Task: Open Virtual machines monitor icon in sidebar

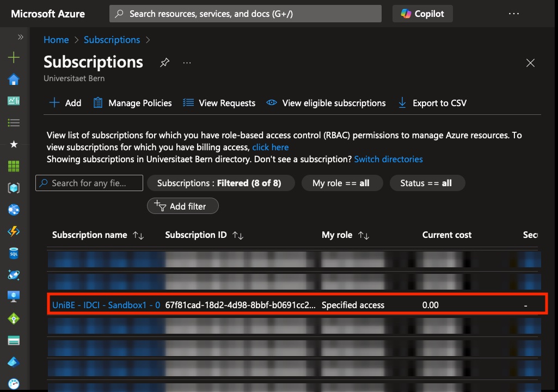Action: [14, 297]
